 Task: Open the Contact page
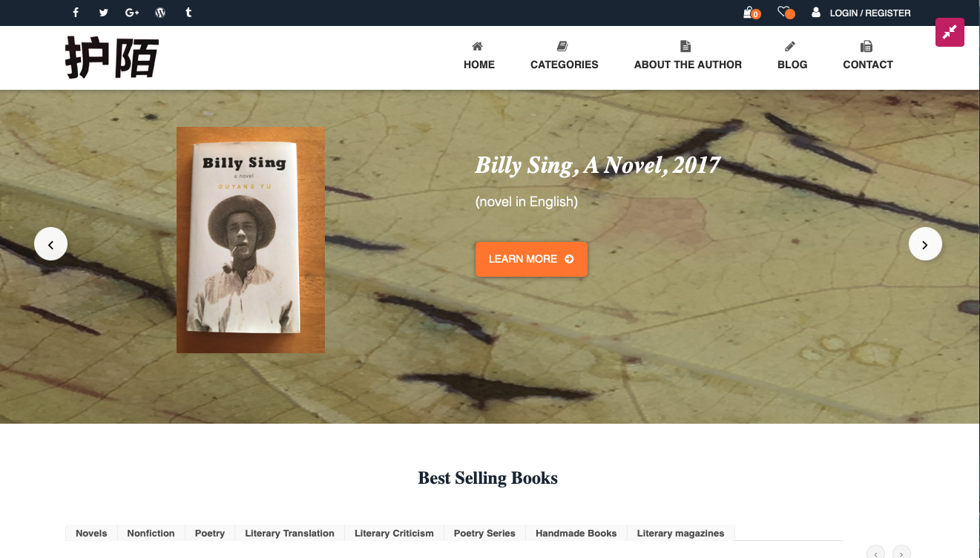click(x=868, y=56)
